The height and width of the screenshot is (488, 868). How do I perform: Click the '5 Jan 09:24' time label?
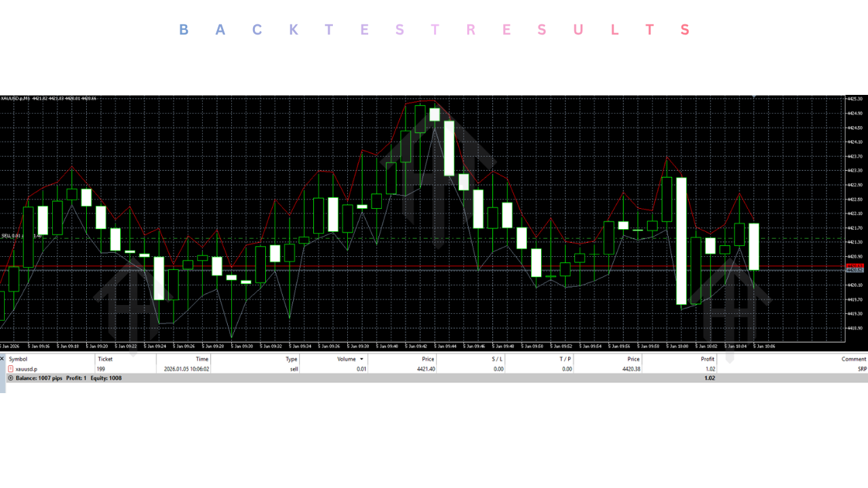pyautogui.click(x=155, y=346)
